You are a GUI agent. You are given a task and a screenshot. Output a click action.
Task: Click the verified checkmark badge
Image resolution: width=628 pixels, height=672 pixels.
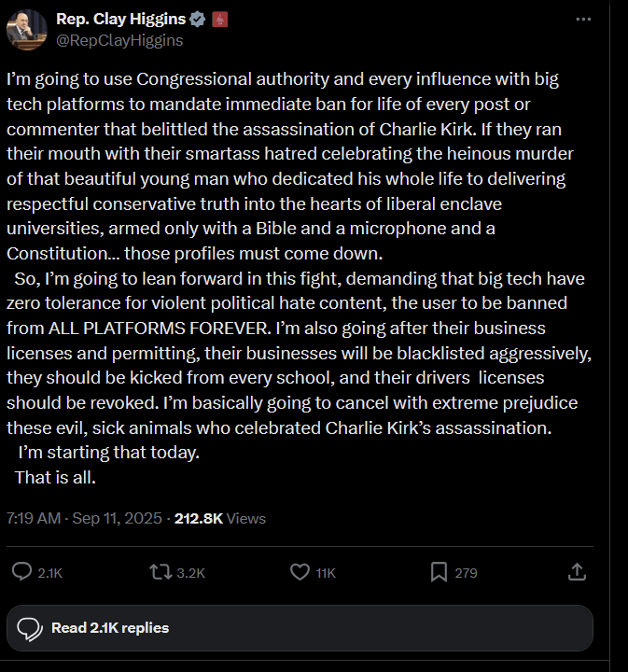pyautogui.click(x=198, y=20)
